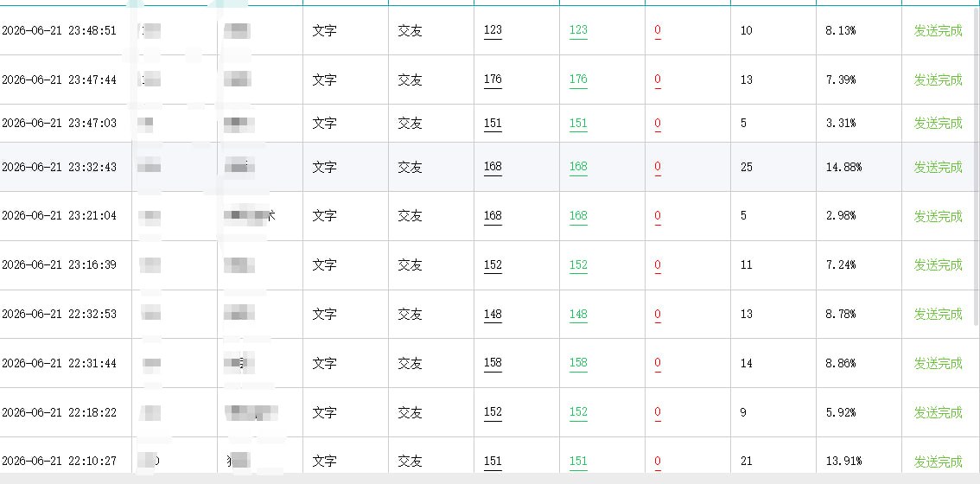Click 发送完成 status in the 23:48:51 row
The image size is (980, 484).
click(x=938, y=30)
